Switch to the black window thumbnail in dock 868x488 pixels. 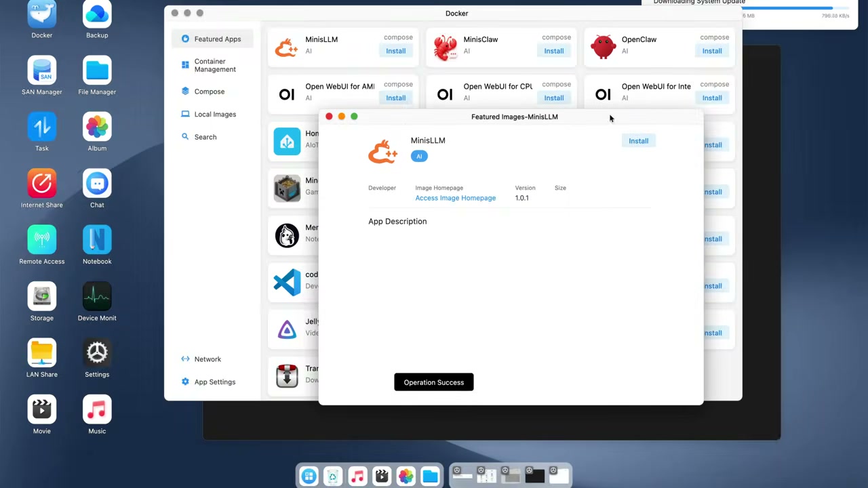[534, 475]
